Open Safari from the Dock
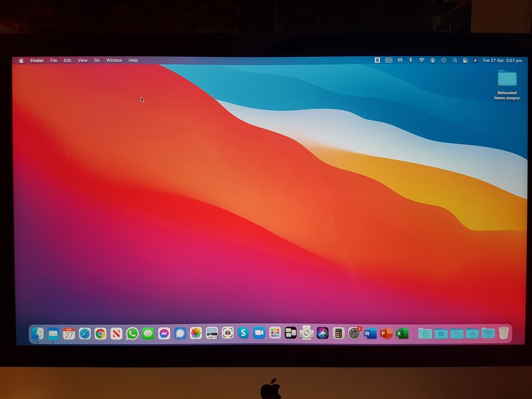This screenshot has width=532, height=399. [84, 334]
